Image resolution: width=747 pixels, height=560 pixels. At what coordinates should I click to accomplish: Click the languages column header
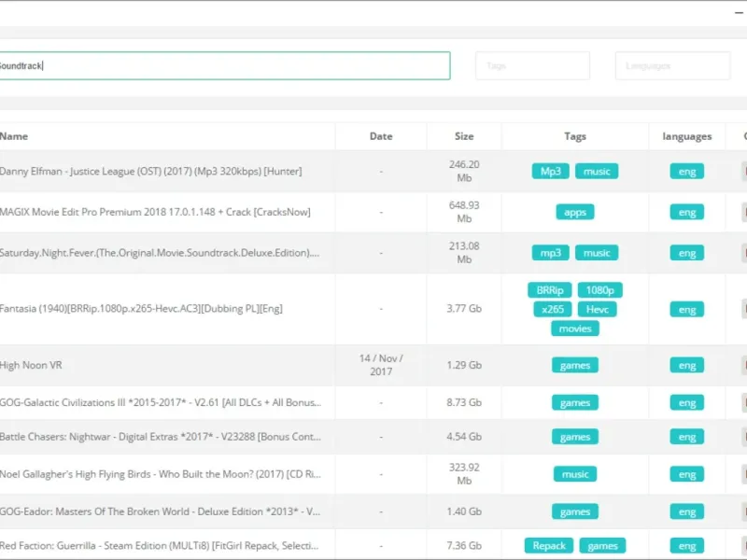click(687, 136)
